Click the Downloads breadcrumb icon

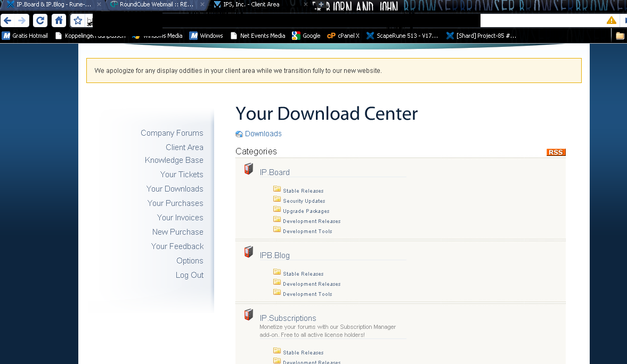pyautogui.click(x=239, y=134)
